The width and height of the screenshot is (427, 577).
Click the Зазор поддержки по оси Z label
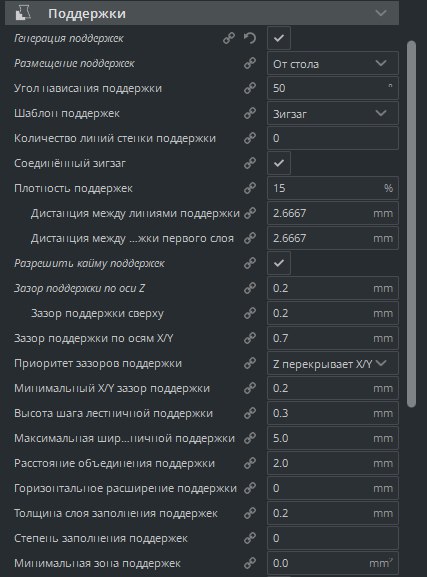pyautogui.click(x=79, y=288)
